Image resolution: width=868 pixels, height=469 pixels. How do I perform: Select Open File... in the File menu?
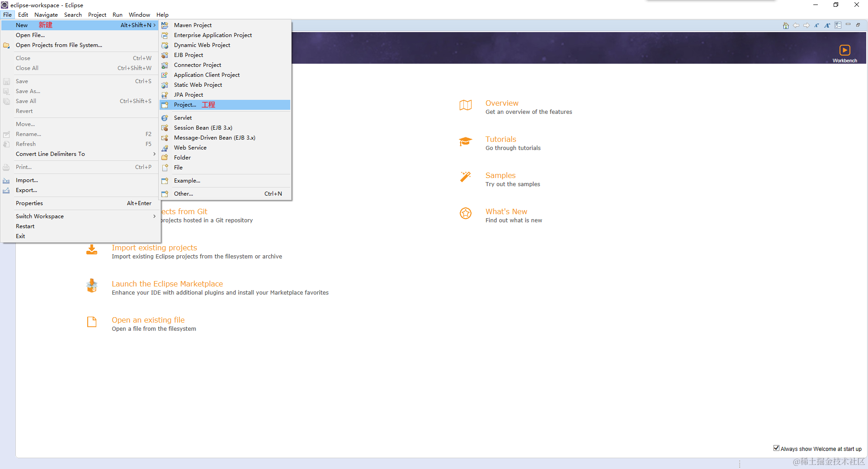(x=80, y=35)
